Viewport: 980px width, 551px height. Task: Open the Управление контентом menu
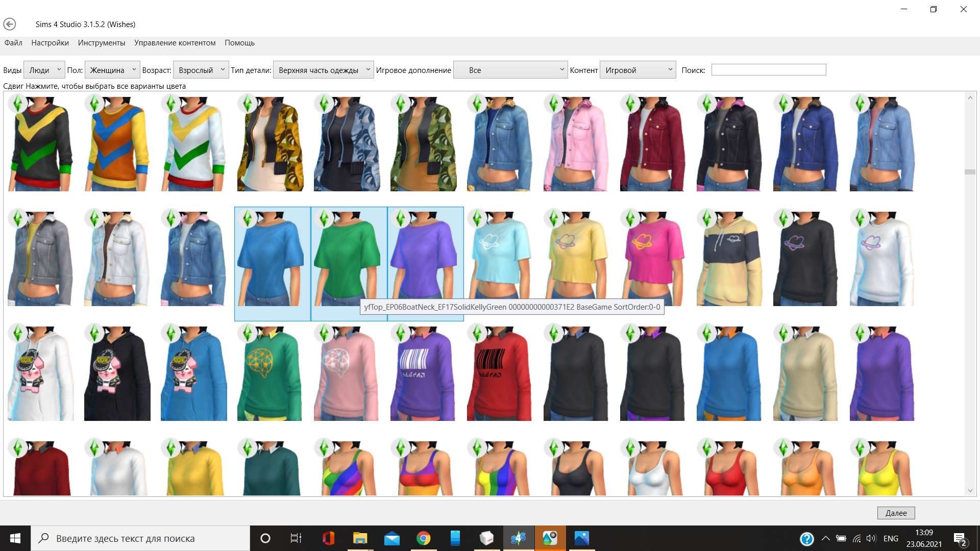175,43
